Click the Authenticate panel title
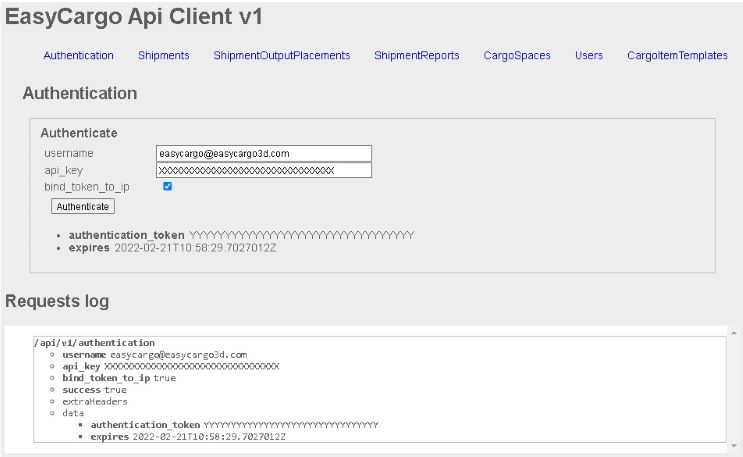743x457 pixels. 79,133
